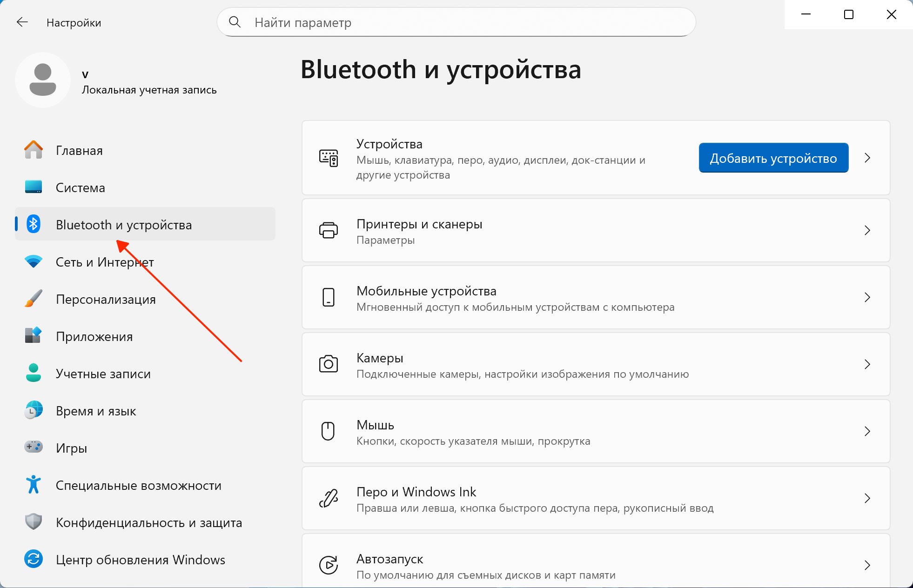Select the Главная house icon in the sidebar
This screenshot has width=913, height=588.
point(34,150)
